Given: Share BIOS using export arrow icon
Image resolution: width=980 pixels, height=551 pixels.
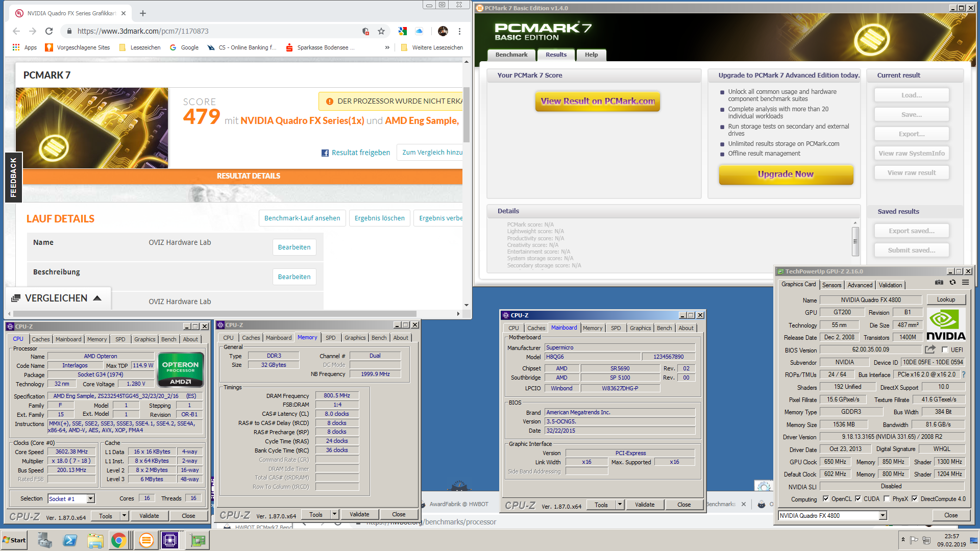Looking at the screenshot, I should [x=930, y=349].
